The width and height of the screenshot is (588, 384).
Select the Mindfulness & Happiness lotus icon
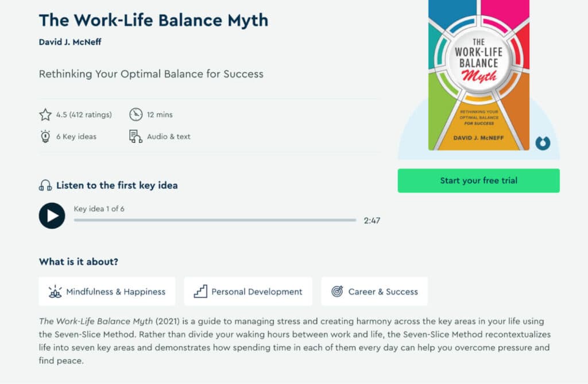(x=55, y=292)
